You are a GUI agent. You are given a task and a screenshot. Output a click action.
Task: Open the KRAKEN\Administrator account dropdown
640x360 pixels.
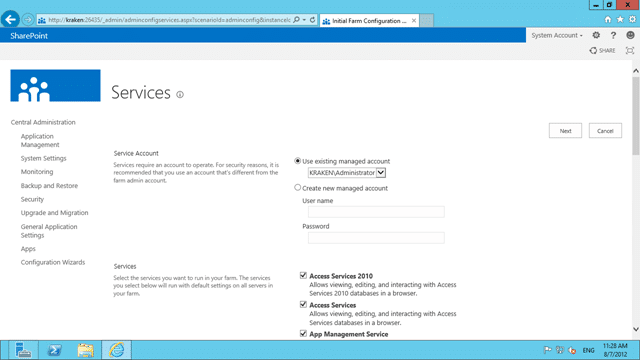pos(347,173)
